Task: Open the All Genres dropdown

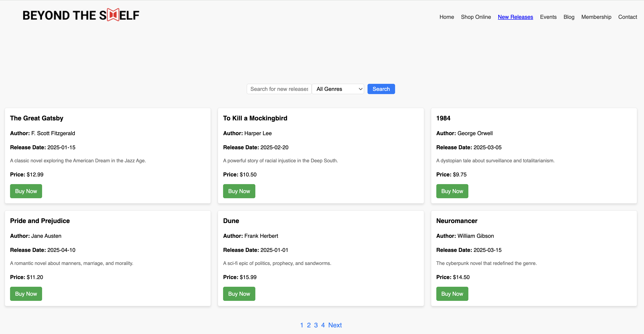Action: click(338, 89)
